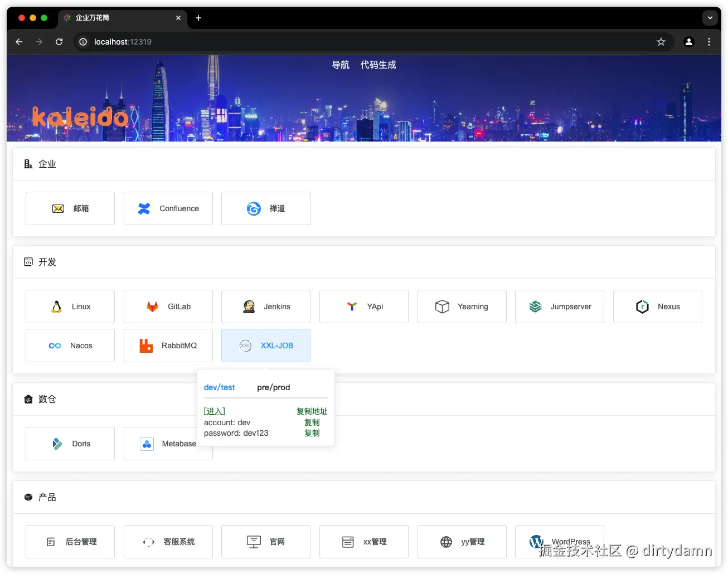This screenshot has width=728, height=574.
Task: Click the Confluence logo icon
Action: pyautogui.click(x=144, y=208)
